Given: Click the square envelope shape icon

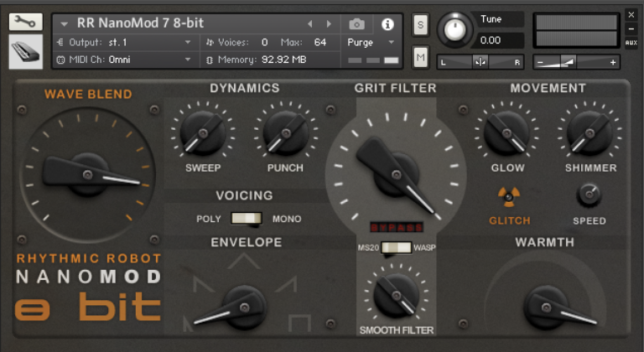Looking at the screenshot, I should pos(299,323).
